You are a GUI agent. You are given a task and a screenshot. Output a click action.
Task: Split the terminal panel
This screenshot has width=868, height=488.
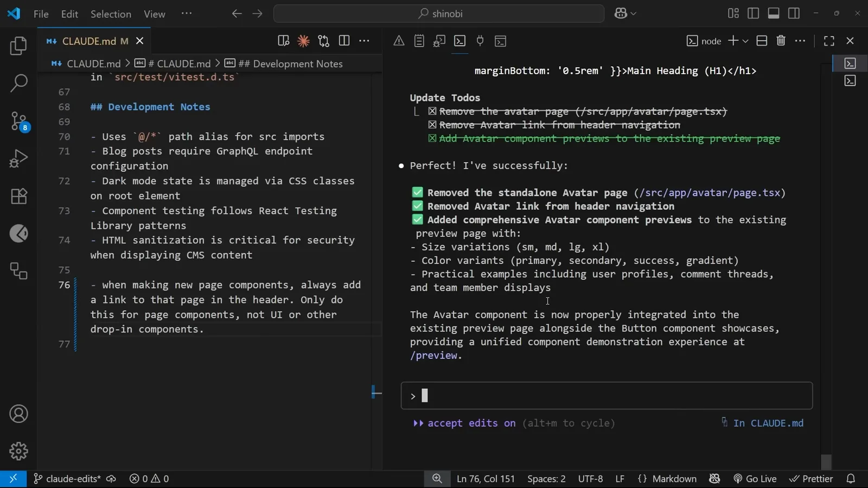click(762, 41)
